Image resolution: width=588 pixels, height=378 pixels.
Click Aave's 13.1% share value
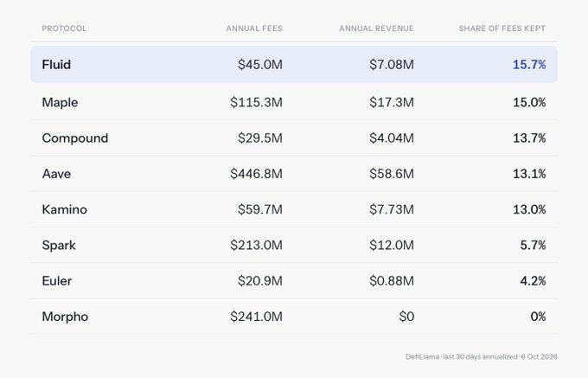(x=529, y=174)
